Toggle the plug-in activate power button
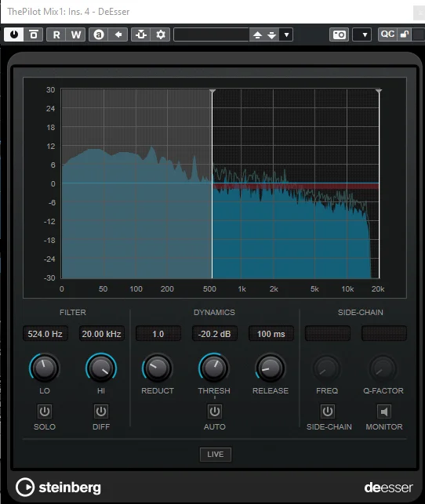Screen dimensions: 425x504 14,34
